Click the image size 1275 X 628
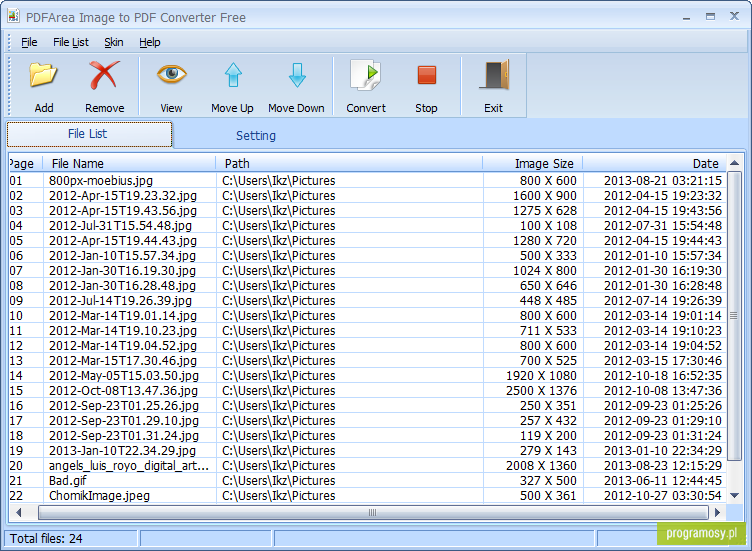Viewport: 752px width, 551px height. tap(545, 211)
